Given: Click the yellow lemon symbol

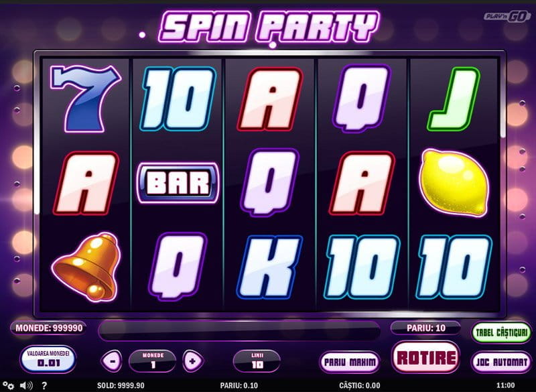Looking at the screenshot, I should (x=454, y=183).
